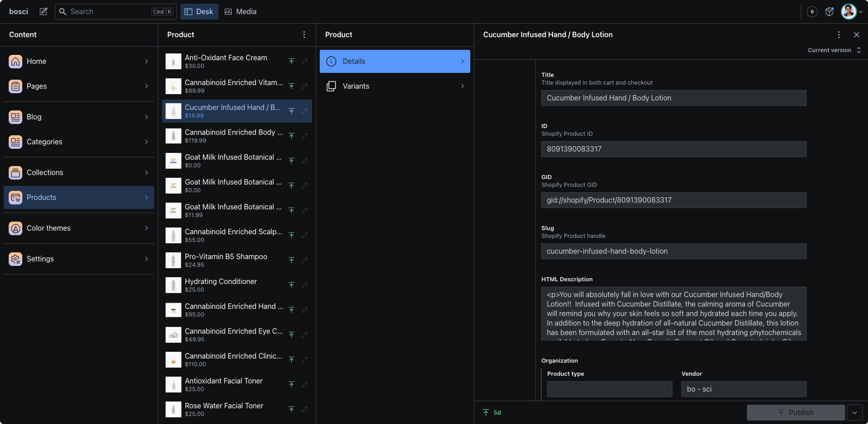
Task: Open the document actions three-dot menu
Action: [x=839, y=35]
